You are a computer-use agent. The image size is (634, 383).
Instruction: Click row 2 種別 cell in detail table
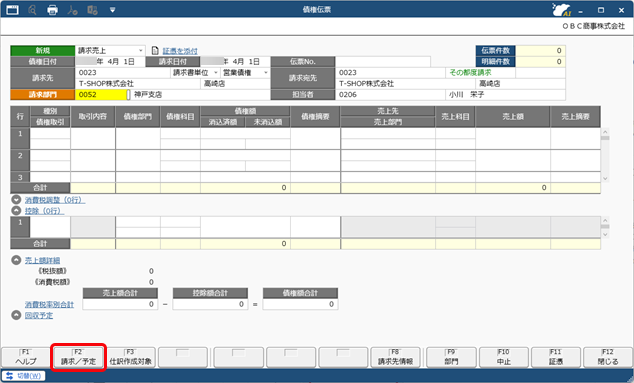[50, 155]
